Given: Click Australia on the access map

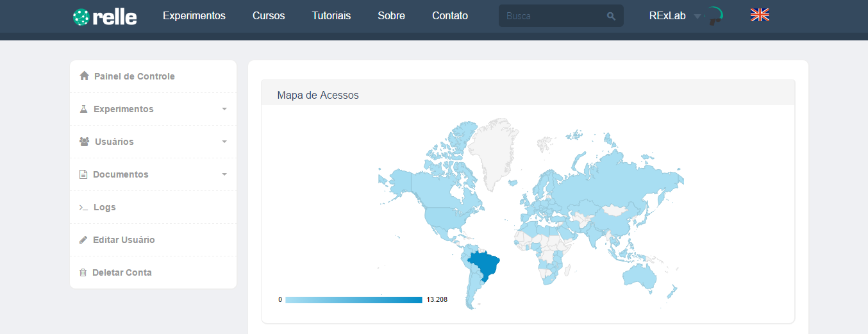Looking at the screenshot, I should (640, 276).
